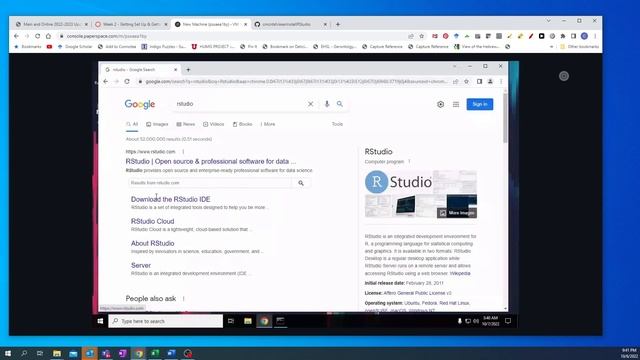Open the inner Chrome three-dot menu

[501, 82]
